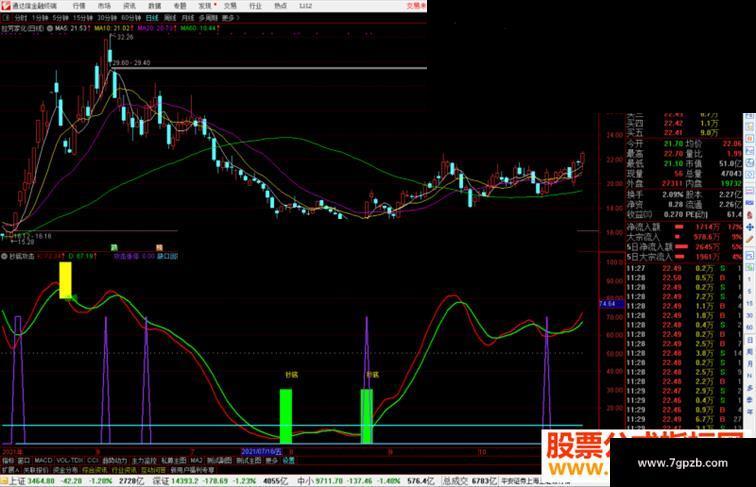The width and height of the screenshot is (756, 487).
Task: Open the 资讯 menu
Action: 129,6
